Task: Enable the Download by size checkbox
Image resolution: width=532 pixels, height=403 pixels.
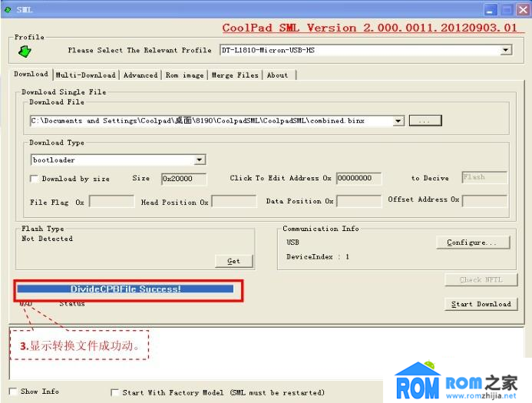Action: tap(34, 179)
